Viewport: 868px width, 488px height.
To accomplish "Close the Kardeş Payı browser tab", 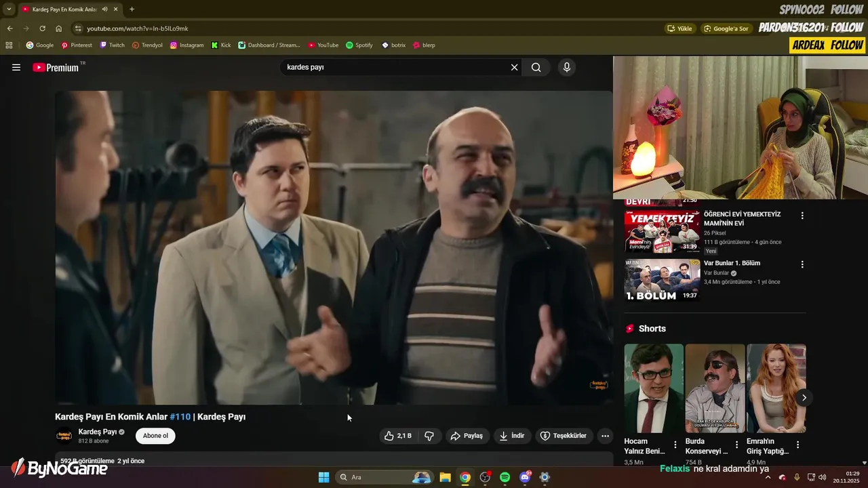I will tap(116, 9).
